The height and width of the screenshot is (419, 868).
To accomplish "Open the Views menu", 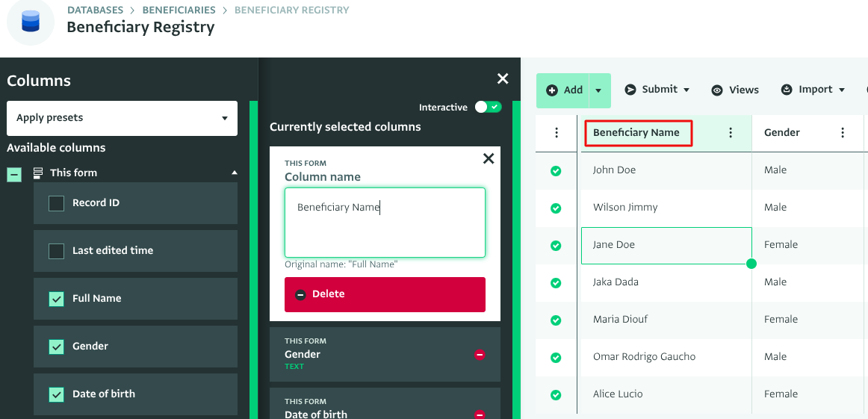I will tap(735, 90).
